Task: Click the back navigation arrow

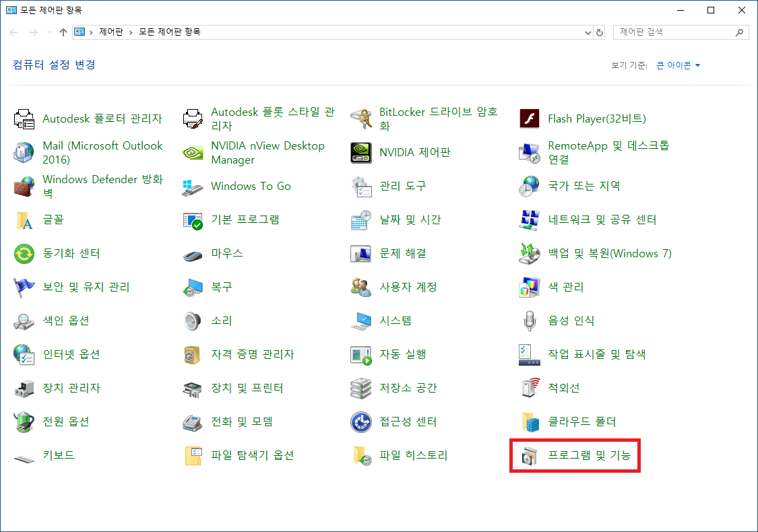Action: [x=14, y=32]
